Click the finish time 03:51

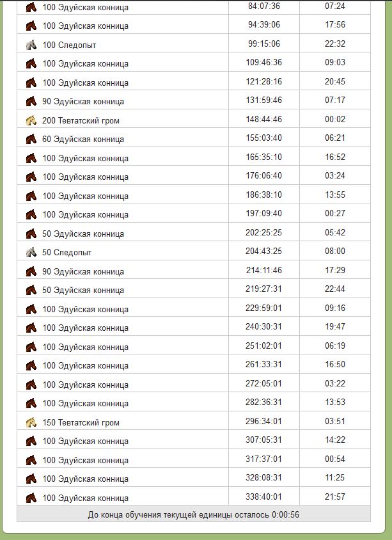pos(335,421)
